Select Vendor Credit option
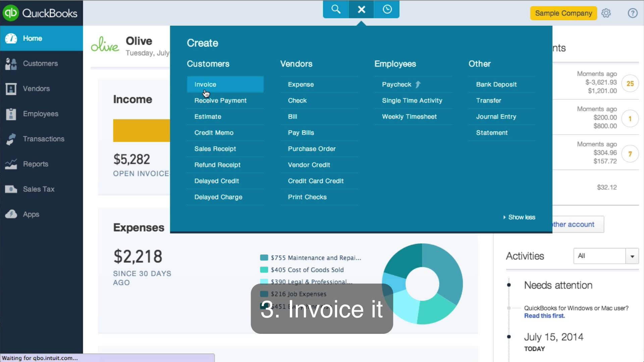This screenshot has height=362, width=644. [319, 165]
